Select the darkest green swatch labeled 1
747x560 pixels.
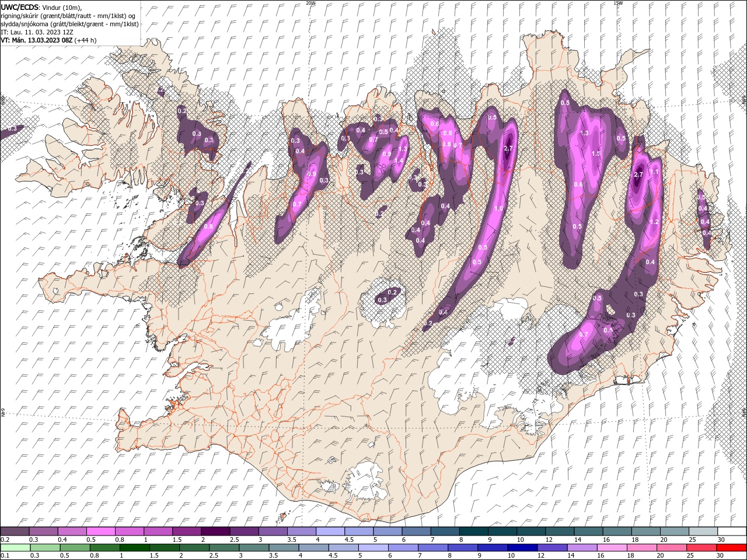click(x=134, y=548)
